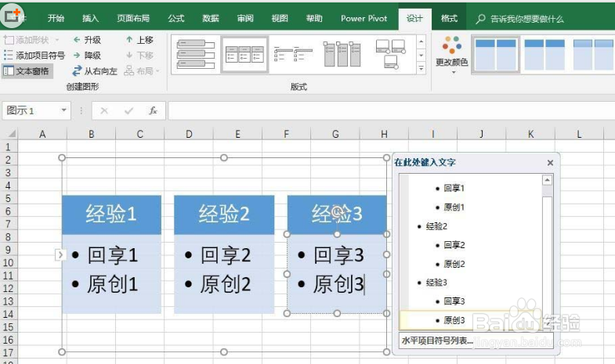Click the Promote (升级) arrow button
The height and width of the screenshot is (364, 615).
pyautogui.click(x=87, y=40)
